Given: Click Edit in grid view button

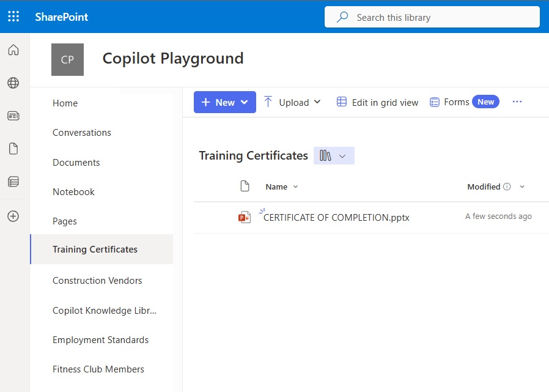Looking at the screenshot, I should 377,102.
